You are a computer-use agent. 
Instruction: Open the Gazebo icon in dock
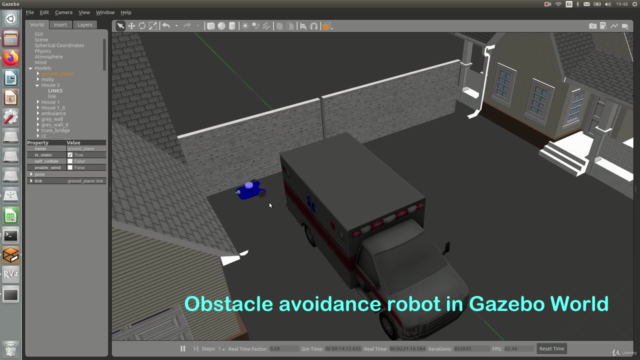click(11, 255)
